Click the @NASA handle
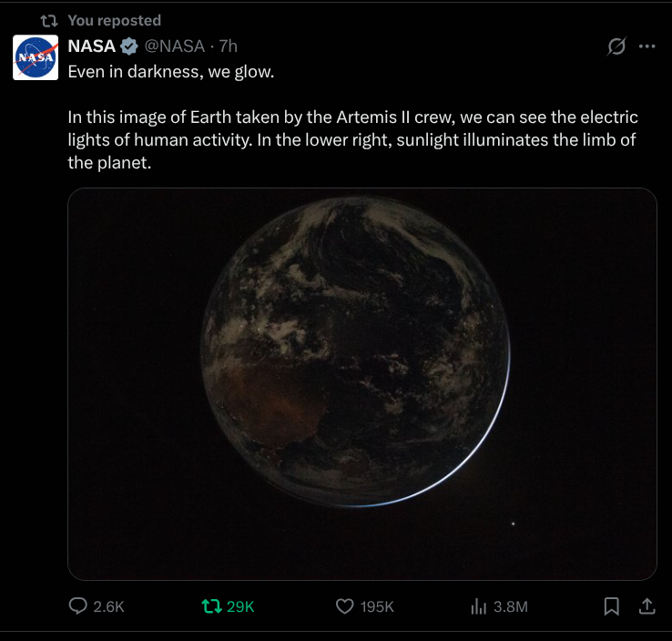Image resolution: width=672 pixels, height=641 pixels. click(x=175, y=46)
